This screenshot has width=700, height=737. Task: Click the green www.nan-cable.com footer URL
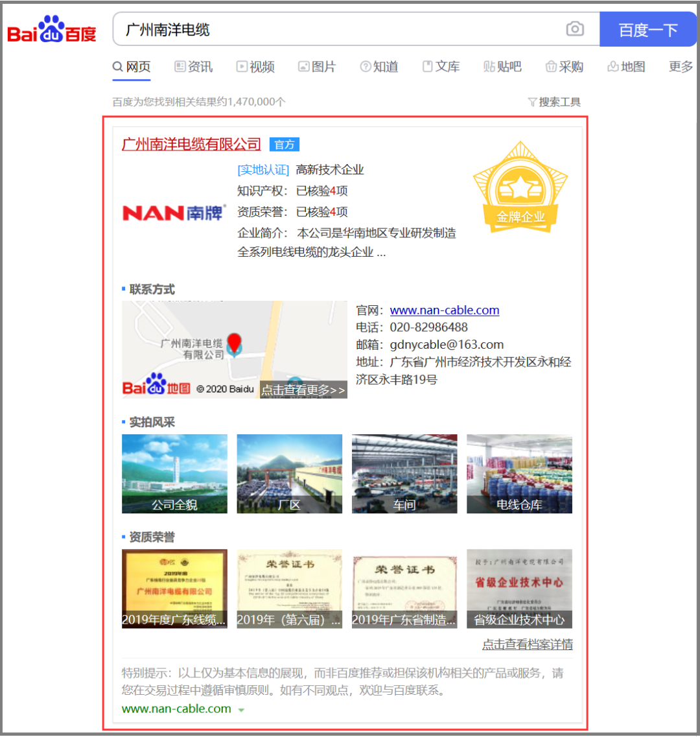tap(176, 708)
